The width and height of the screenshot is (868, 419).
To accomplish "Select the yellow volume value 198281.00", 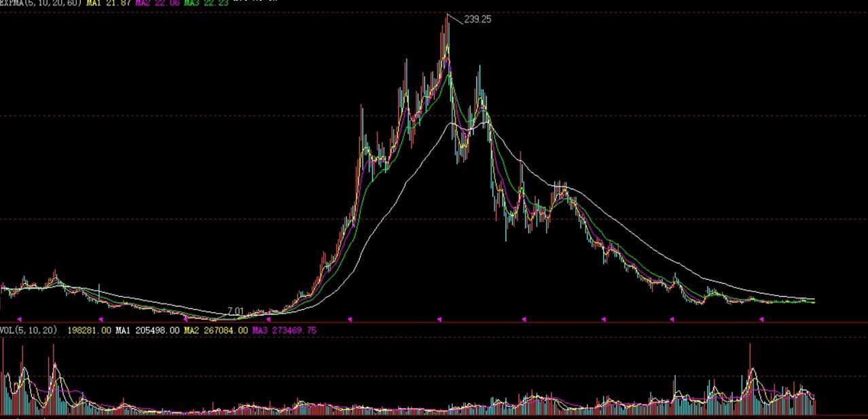I will point(89,330).
